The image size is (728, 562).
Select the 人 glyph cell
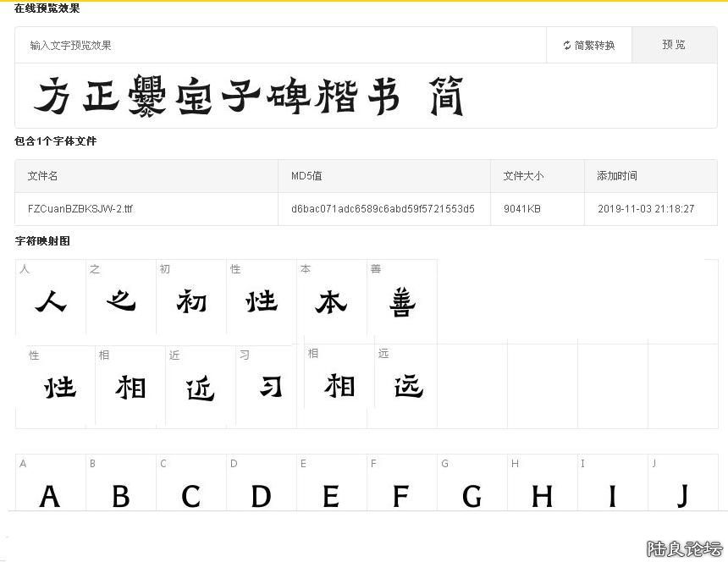point(51,298)
